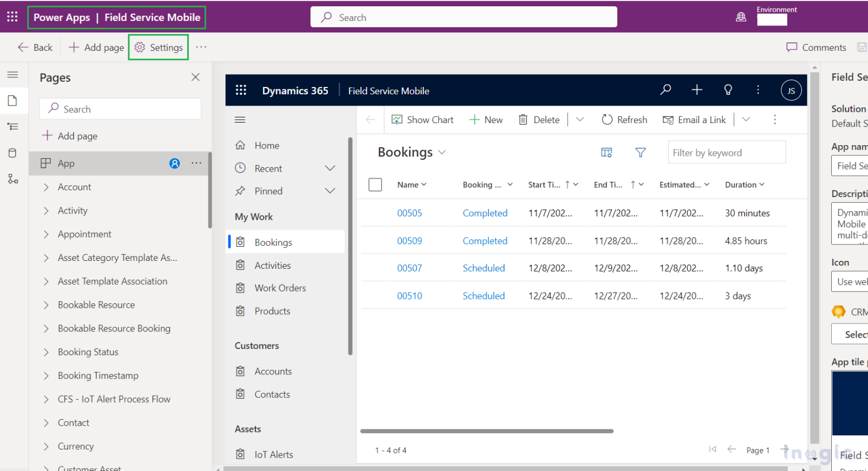Tick the select-all checkbox in the grid header
Screen dimensions: 868x471
(x=375, y=185)
